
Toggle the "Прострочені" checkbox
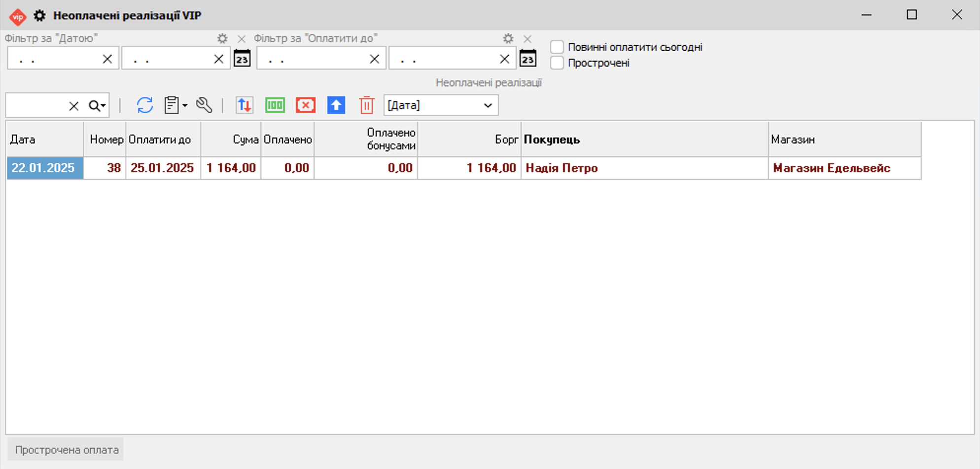pos(557,63)
